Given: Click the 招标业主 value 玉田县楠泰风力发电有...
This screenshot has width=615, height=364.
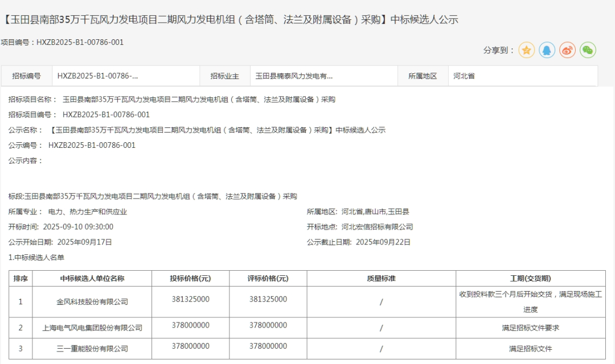Looking at the screenshot, I should coord(294,76).
